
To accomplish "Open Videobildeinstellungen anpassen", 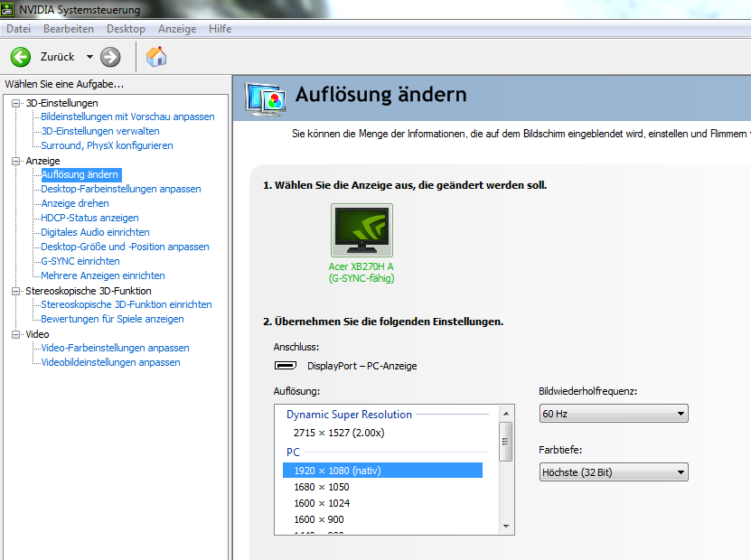I will click(110, 362).
